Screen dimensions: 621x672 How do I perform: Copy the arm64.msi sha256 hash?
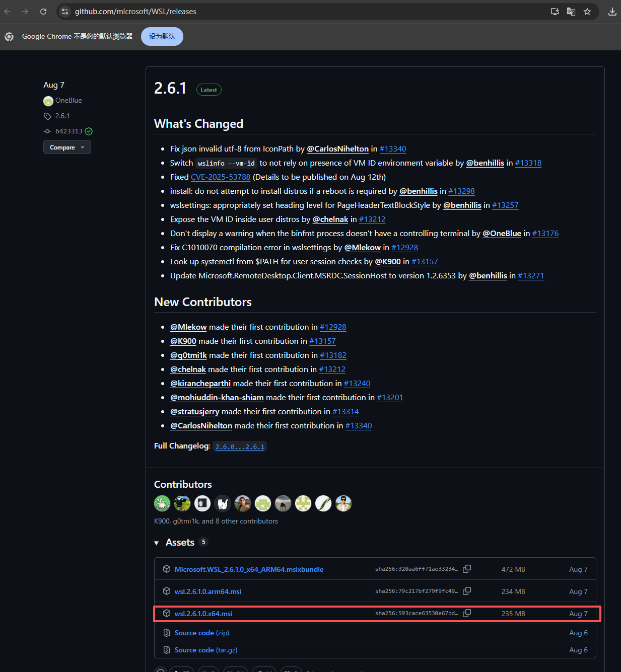point(467,591)
